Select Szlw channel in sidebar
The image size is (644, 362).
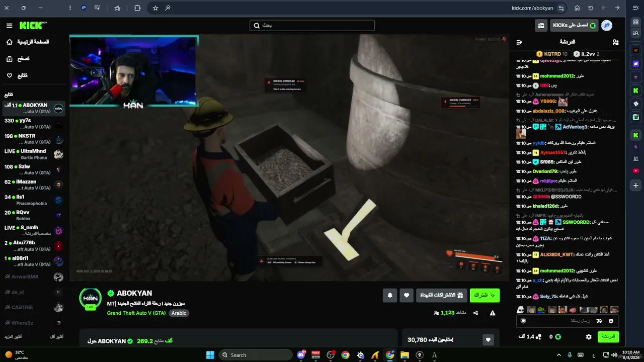[x=34, y=169]
